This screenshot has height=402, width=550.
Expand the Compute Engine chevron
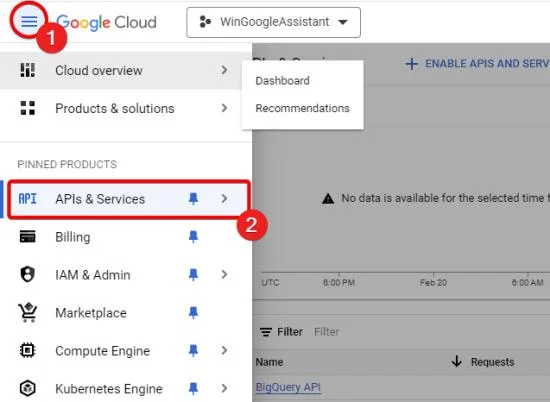pos(224,350)
